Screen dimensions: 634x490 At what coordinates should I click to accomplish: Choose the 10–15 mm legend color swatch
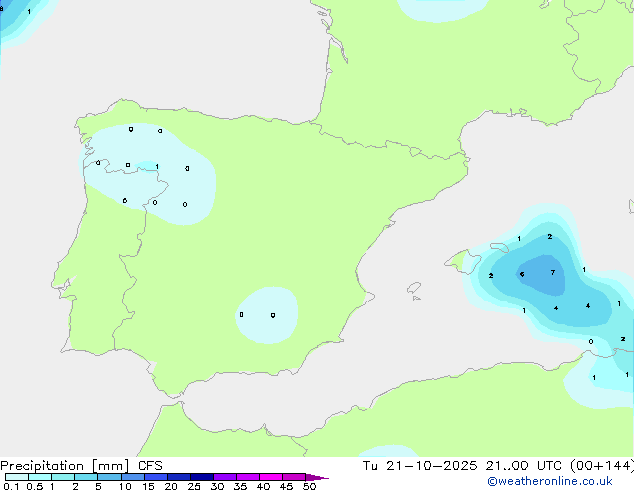132,477
